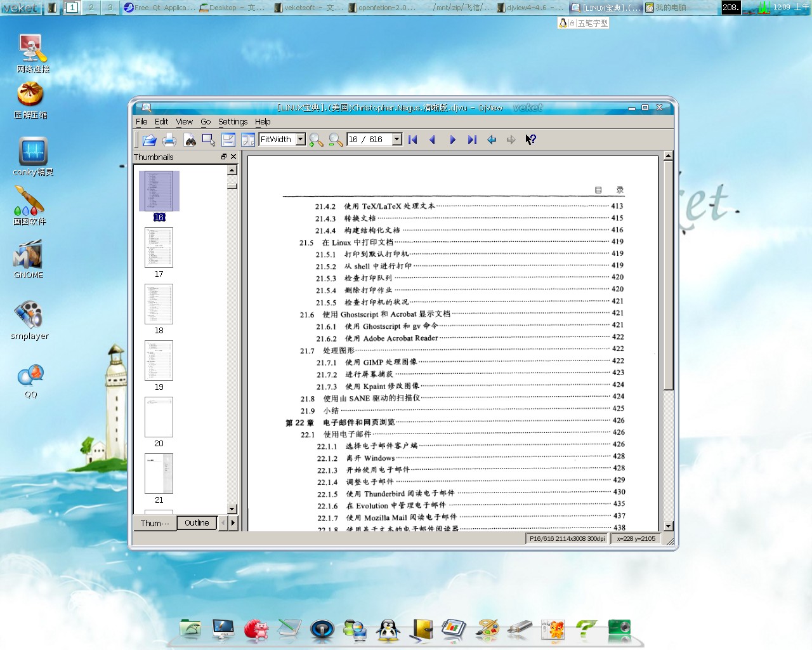Open the QQ desktop icon

coord(30,381)
